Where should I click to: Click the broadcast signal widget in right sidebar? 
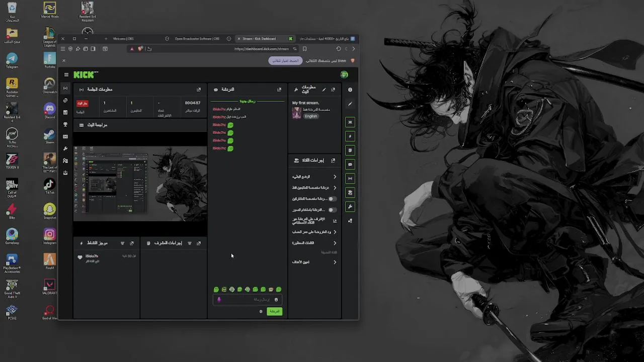click(350, 178)
